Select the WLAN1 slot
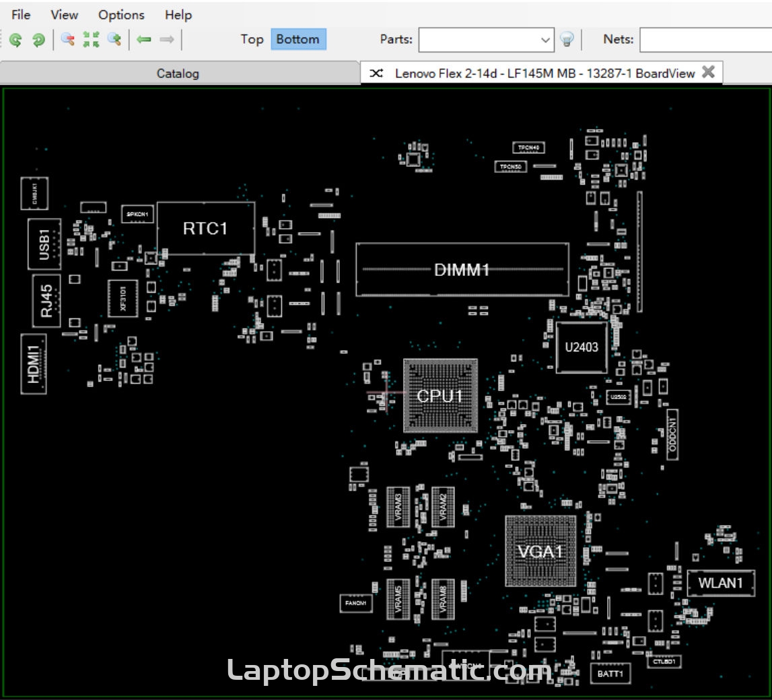This screenshot has width=772, height=700. 720,583
